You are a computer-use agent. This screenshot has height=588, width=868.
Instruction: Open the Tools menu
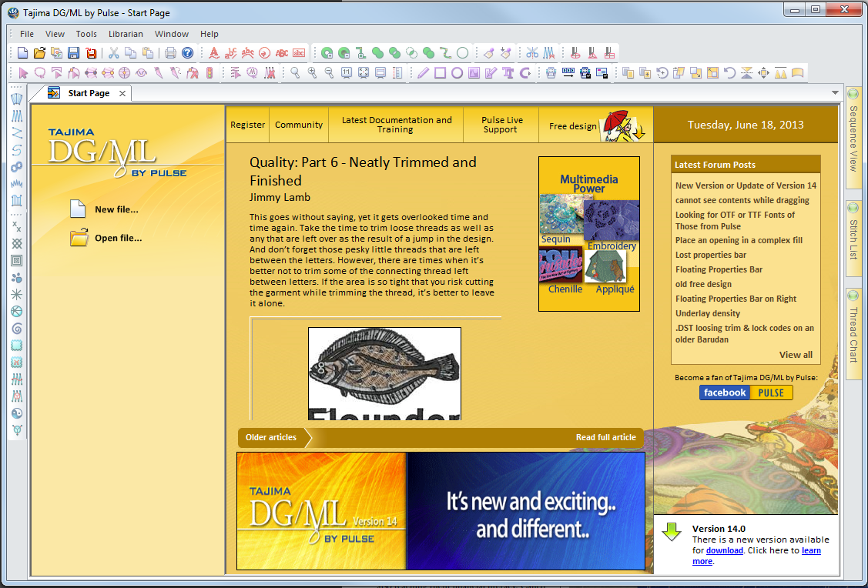[86, 34]
